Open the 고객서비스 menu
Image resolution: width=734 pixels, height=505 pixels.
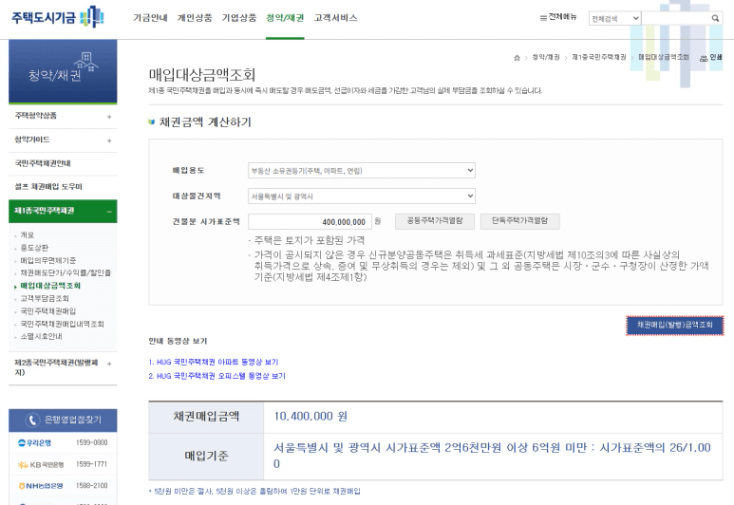[336, 18]
